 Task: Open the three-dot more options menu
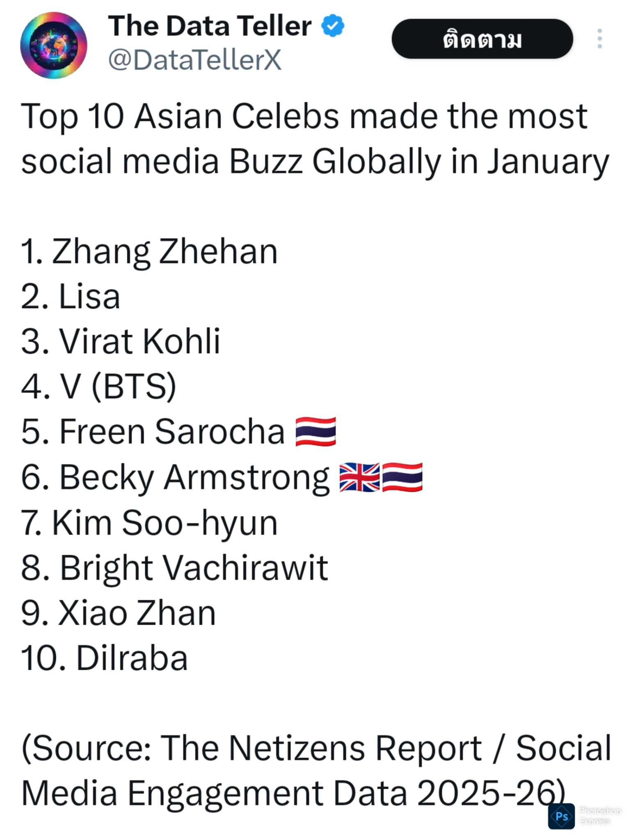tap(599, 39)
